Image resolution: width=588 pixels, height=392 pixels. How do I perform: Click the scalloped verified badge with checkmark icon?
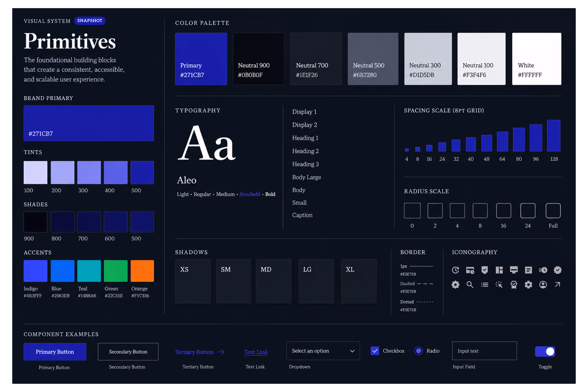click(x=558, y=270)
